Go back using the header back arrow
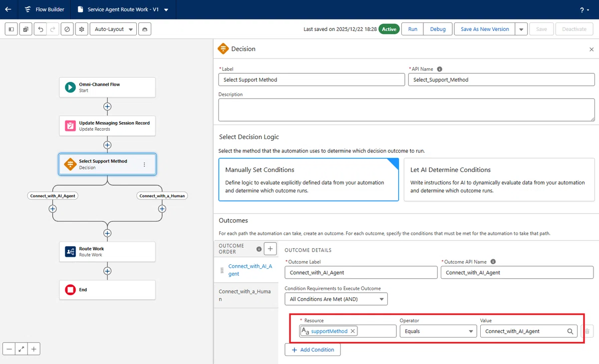 click(x=8, y=9)
